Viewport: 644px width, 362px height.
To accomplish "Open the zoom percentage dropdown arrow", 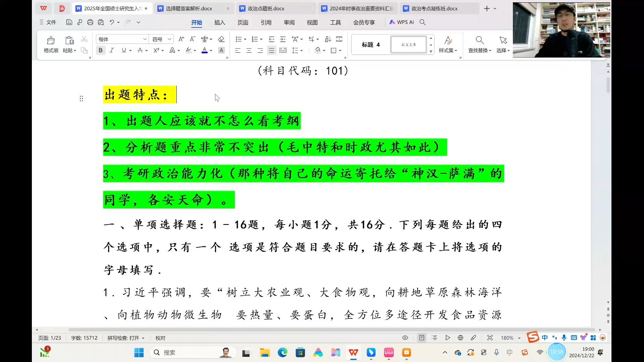I will pos(519,338).
